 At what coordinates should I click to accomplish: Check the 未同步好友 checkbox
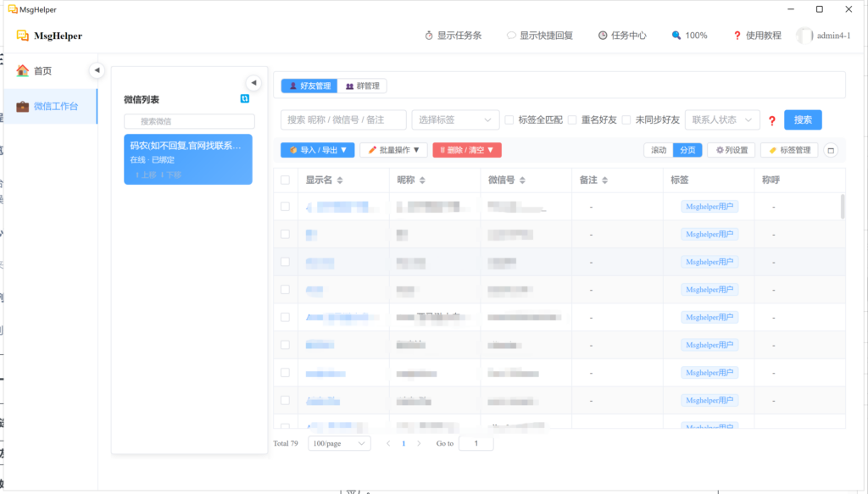click(x=626, y=120)
